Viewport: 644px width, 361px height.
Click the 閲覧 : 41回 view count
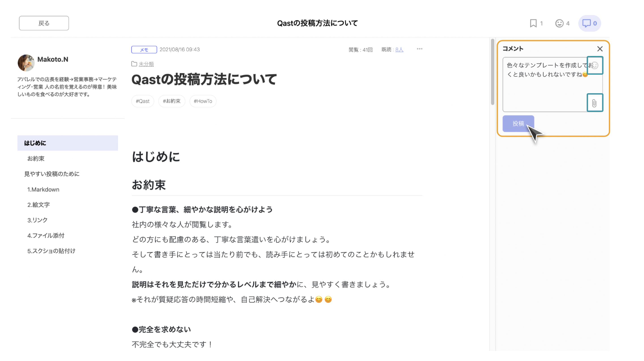tap(361, 50)
